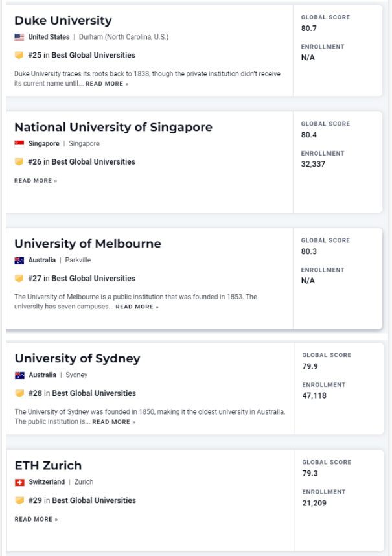Image resolution: width=392 pixels, height=556 pixels.
Task: Click Australia flag under University of Melbourne
Action: pos(19,261)
